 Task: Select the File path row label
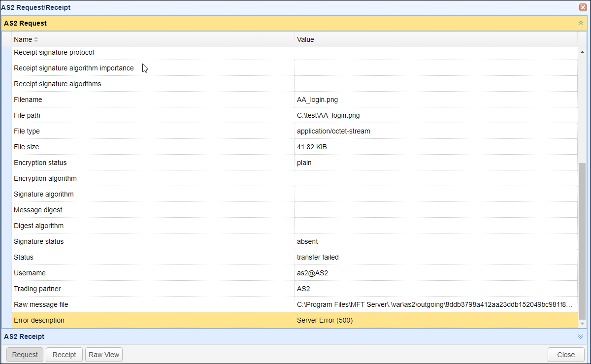27,115
